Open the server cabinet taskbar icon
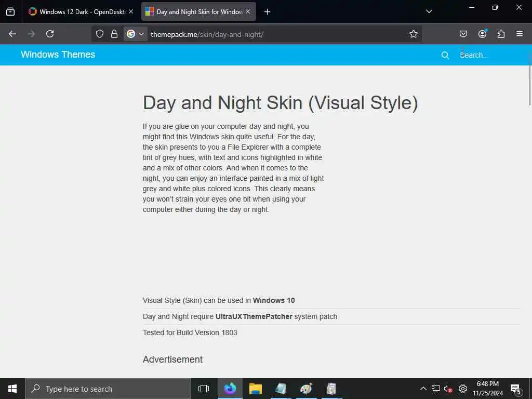This screenshot has width=532, height=399. tap(331, 389)
